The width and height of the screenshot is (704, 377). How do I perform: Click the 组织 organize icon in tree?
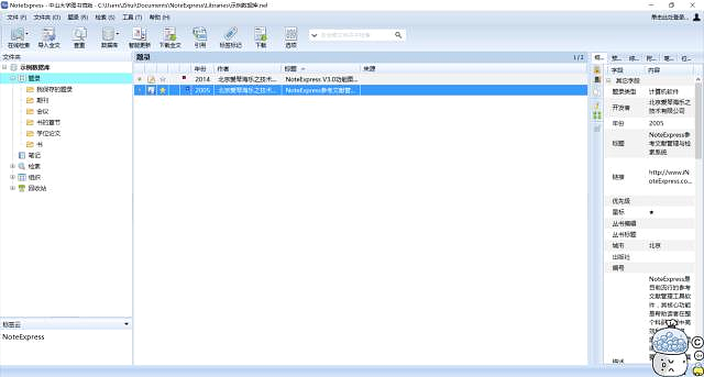[22, 177]
